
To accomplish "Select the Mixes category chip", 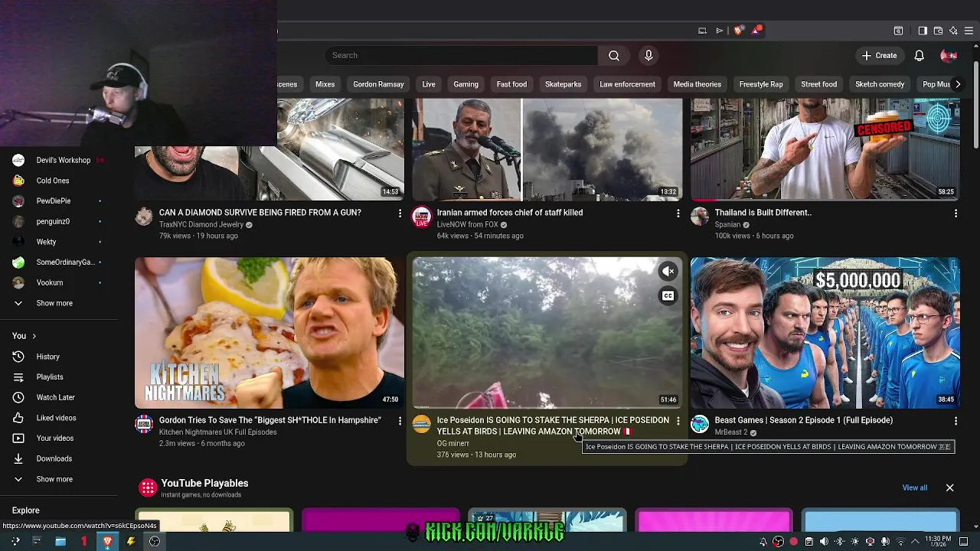I will tap(325, 84).
